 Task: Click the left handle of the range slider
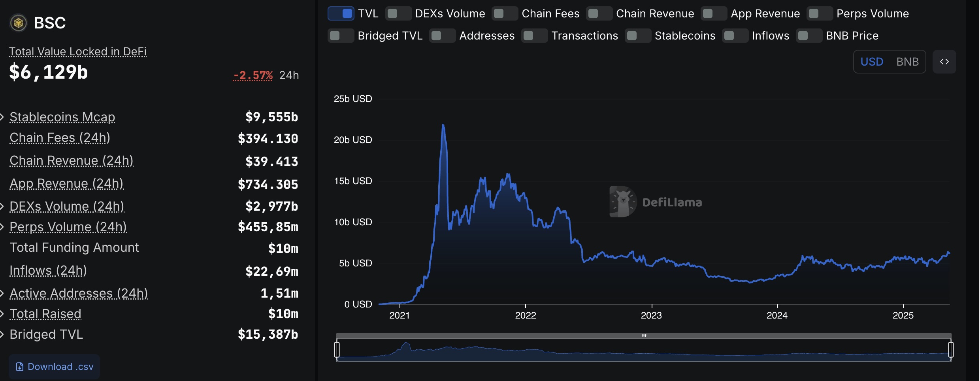337,350
